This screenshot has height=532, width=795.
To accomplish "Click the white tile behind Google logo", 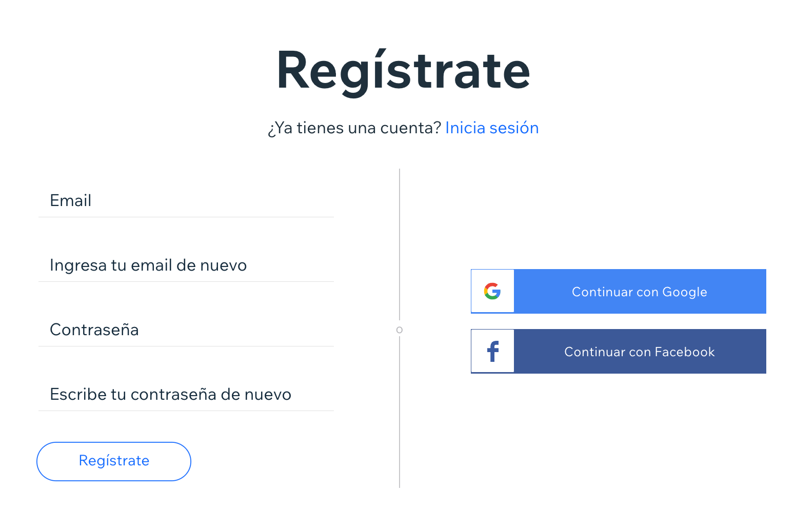I will tap(492, 291).
